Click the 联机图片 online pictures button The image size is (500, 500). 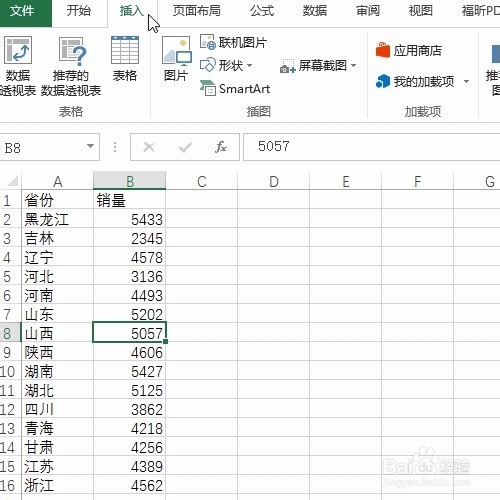coord(233,43)
